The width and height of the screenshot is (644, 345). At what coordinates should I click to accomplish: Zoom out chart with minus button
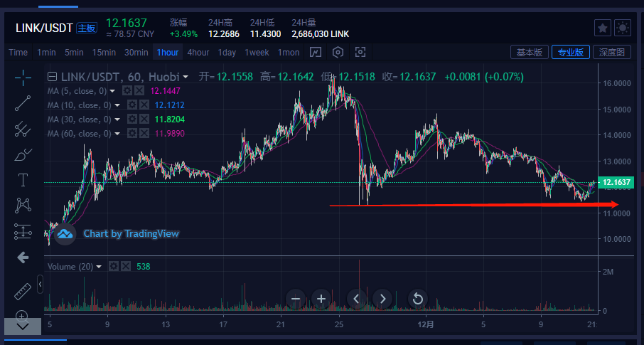click(295, 299)
